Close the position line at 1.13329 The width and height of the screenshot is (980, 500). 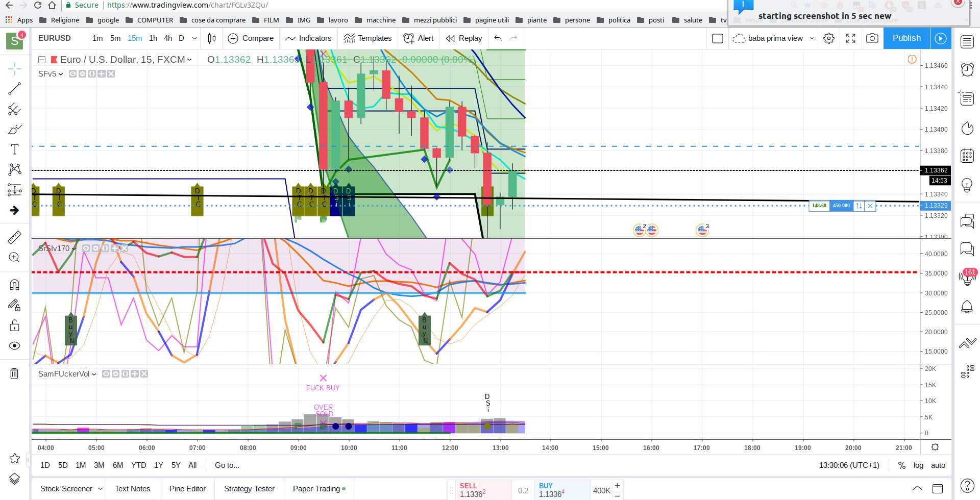pos(870,206)
